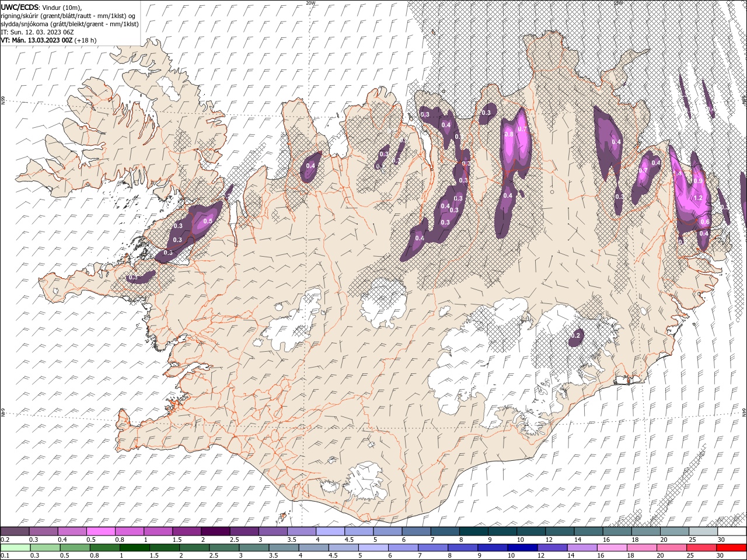Pick snow legend swatch between 0.8 and 1
Image resolution: width=747 pixels, height=560 pixels.
point(130,531)
